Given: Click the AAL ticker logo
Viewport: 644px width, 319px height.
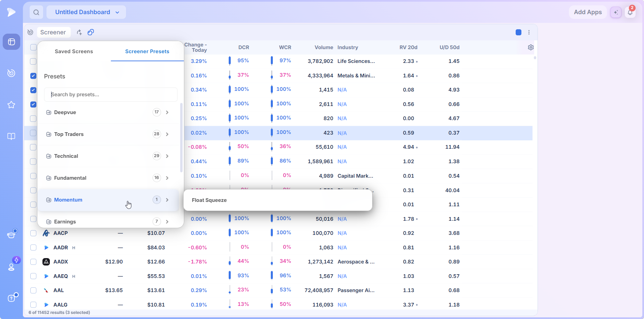Looking at the screenshot, I should tap(46, 290).
